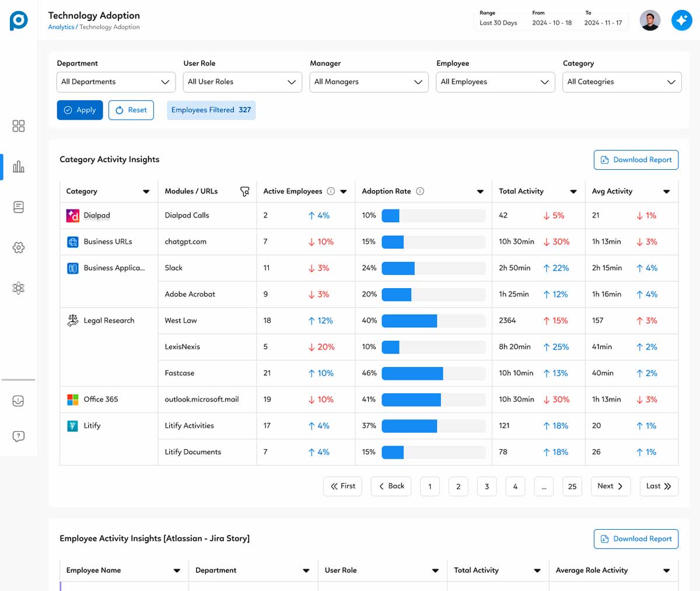Click the blue AI sparkle button top right
The height and width of the screenshot is (591, 700).
pos(681,20)
